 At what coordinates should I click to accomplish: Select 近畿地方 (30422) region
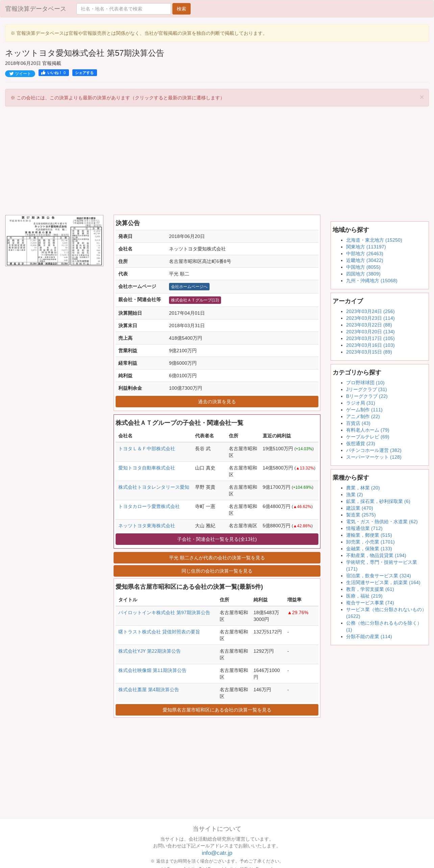pos(364,260)
